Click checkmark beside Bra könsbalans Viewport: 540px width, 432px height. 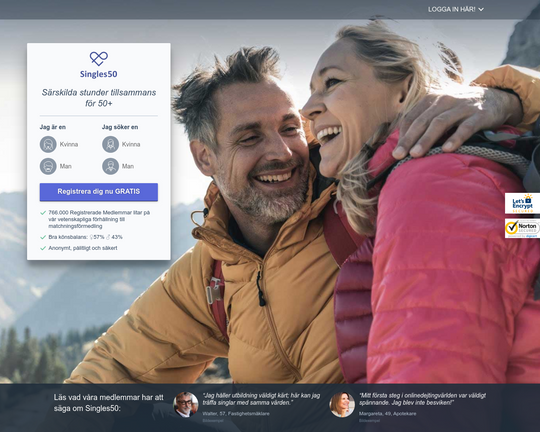coord(43,237)
